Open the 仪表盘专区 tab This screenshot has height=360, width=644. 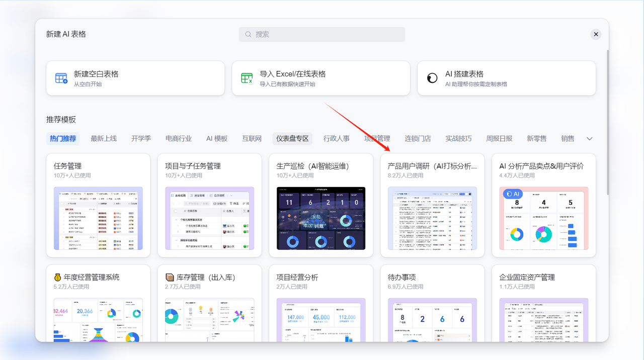point(292,139)
